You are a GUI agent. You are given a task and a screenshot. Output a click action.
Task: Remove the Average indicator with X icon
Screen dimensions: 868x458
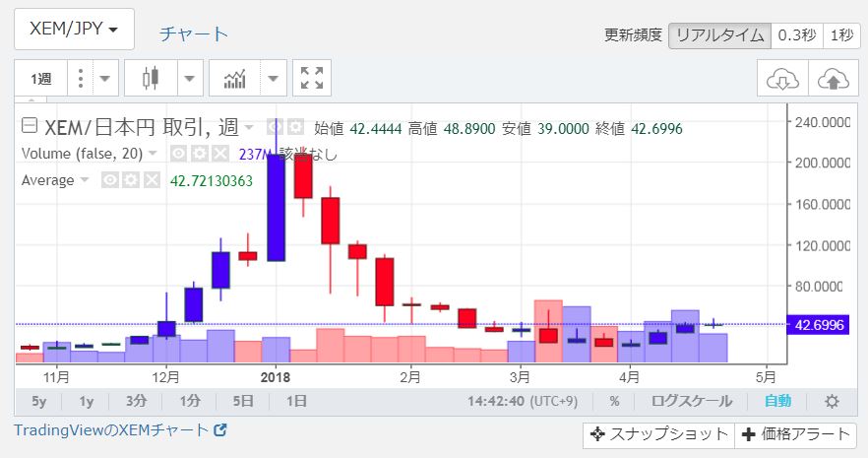click(152, 180)
